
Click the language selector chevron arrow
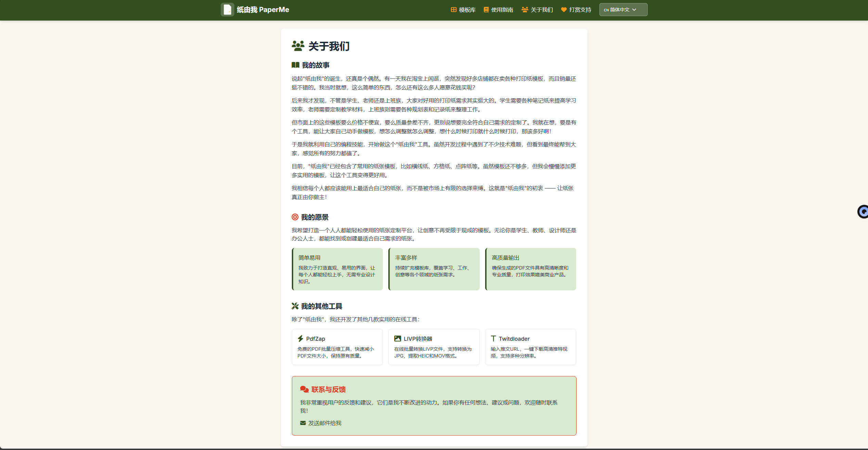click(x=634, y=10)
